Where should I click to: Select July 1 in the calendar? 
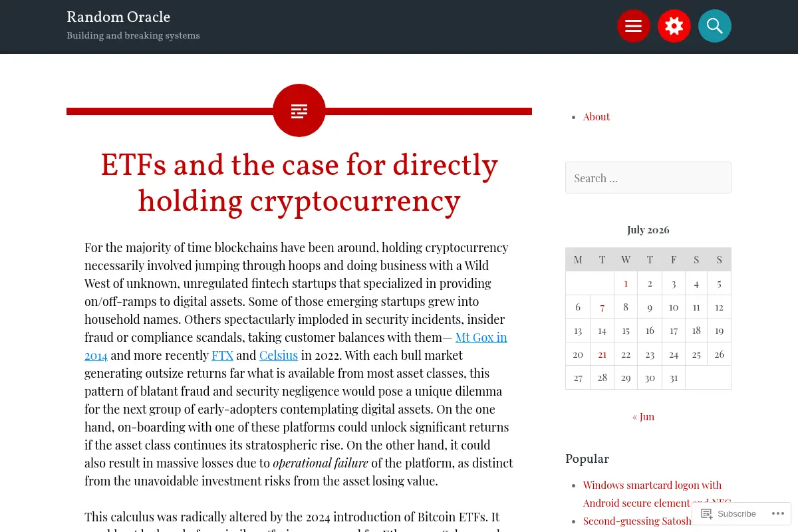(x=626, y=283)
